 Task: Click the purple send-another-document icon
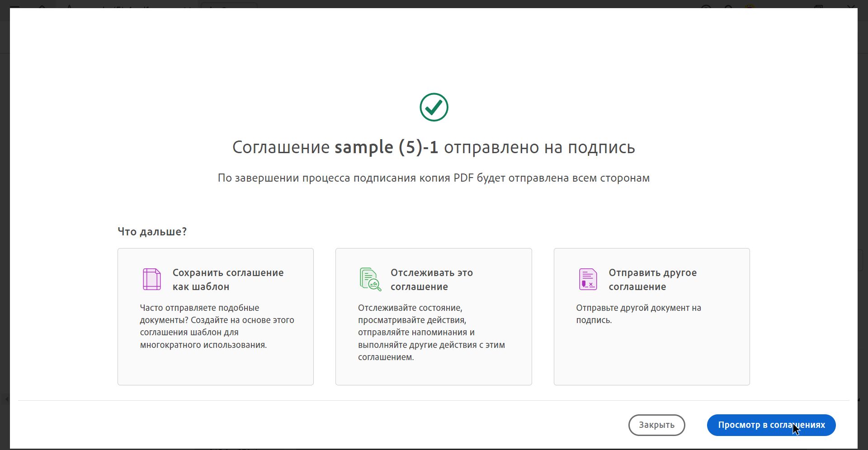pos(587,279)
